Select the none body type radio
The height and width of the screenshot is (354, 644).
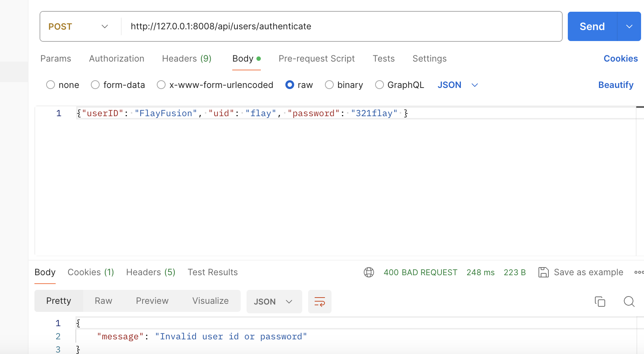pyautogui.click(x=51, y=85)
